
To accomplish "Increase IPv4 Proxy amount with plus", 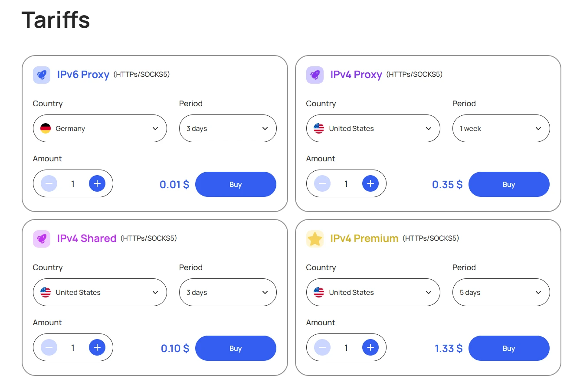I will click(370, 183).
